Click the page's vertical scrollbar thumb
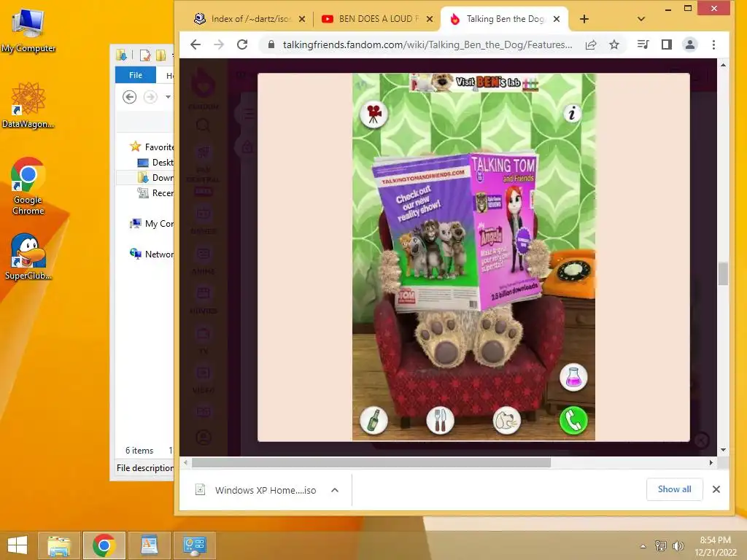747x560 pixels. 723,273
